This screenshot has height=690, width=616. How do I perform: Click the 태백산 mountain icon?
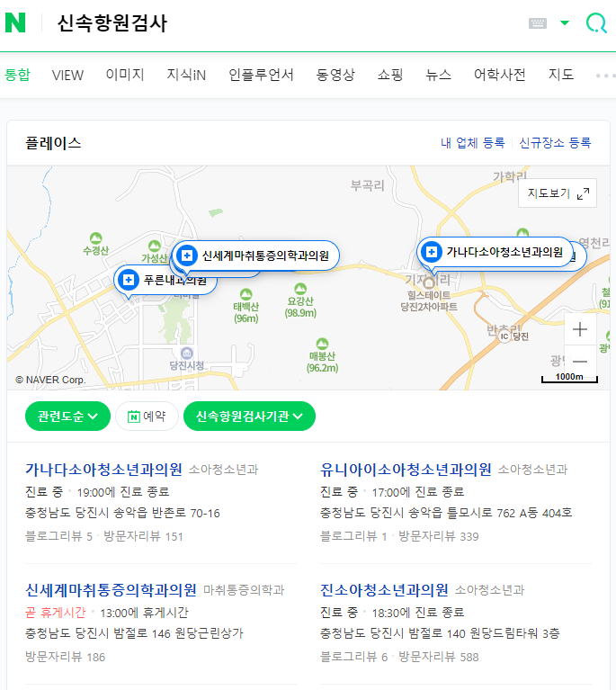(x=246, y=294)
